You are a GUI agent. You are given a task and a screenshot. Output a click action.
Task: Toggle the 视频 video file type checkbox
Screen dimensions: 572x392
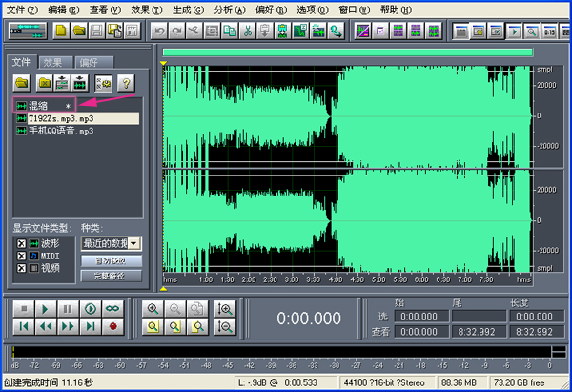22,268
